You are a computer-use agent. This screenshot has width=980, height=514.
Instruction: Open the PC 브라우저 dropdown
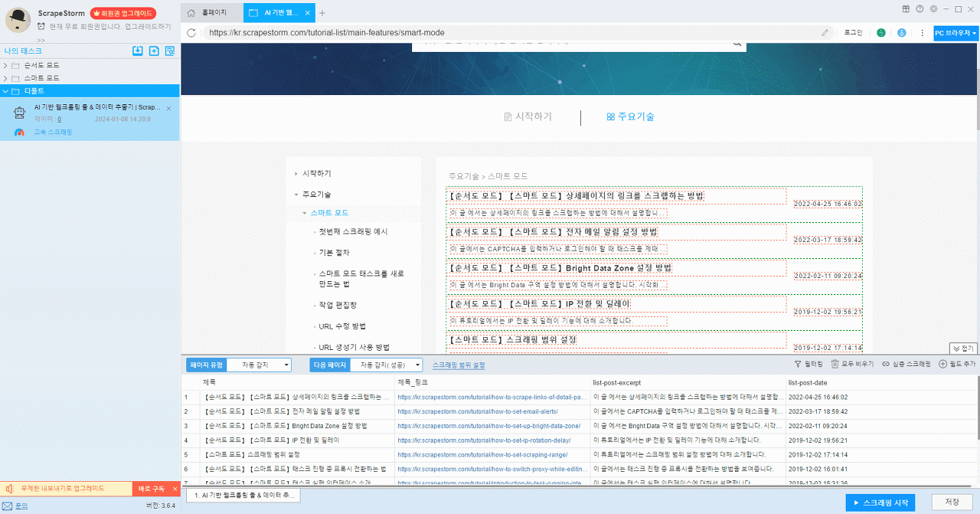(956, 33)
